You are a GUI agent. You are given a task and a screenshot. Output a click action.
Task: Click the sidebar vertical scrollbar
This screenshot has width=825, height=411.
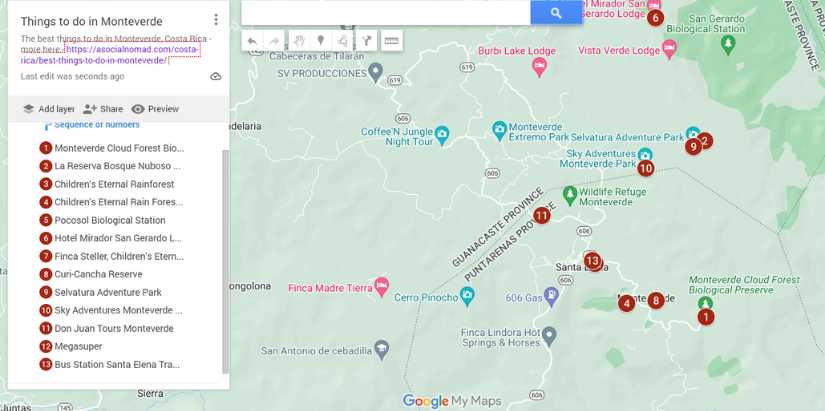click(x=226, y=260)
